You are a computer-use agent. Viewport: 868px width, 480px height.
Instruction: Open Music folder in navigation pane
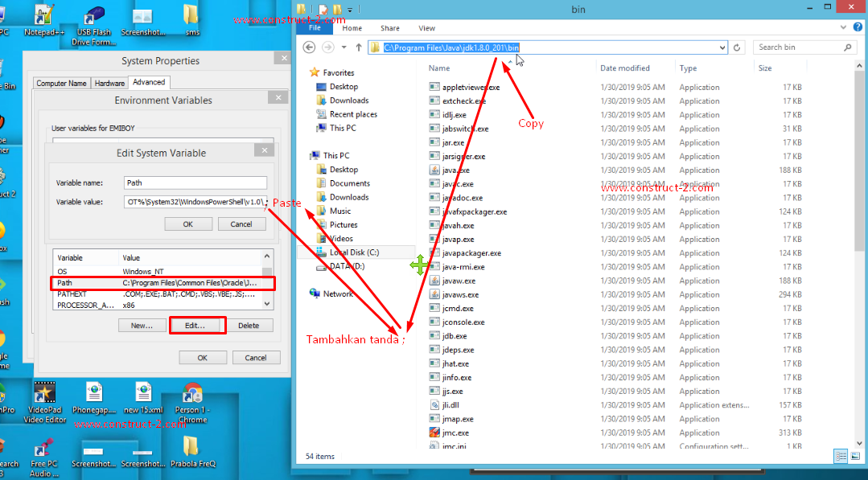tap(340, 211)
